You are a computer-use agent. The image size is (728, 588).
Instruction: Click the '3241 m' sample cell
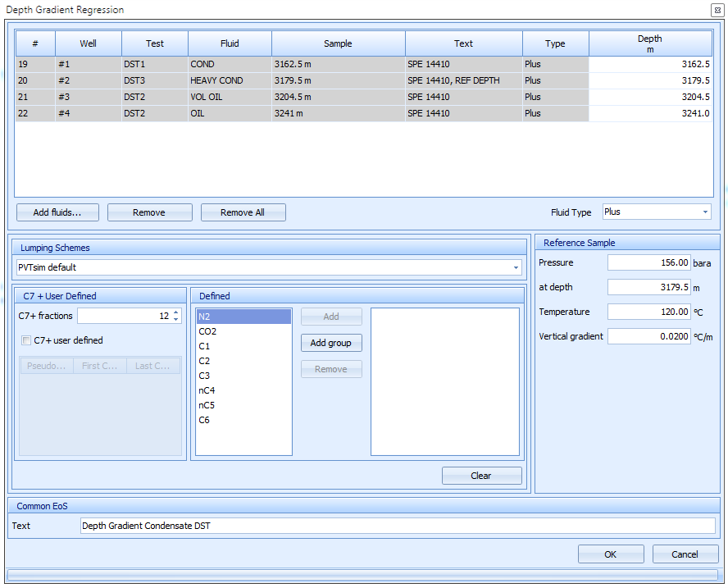pyautogui.click(x=338, y=113)
